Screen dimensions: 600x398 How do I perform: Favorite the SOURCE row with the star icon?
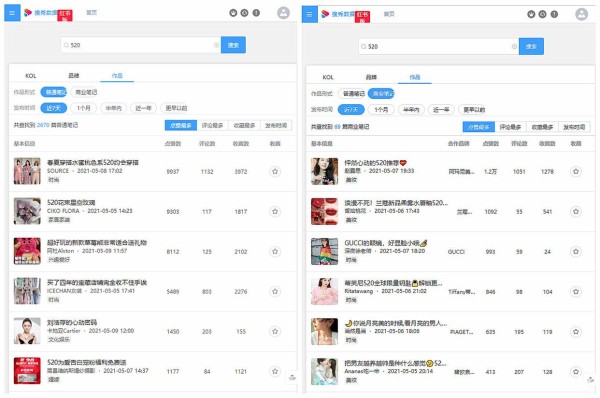tap(275, 171)
